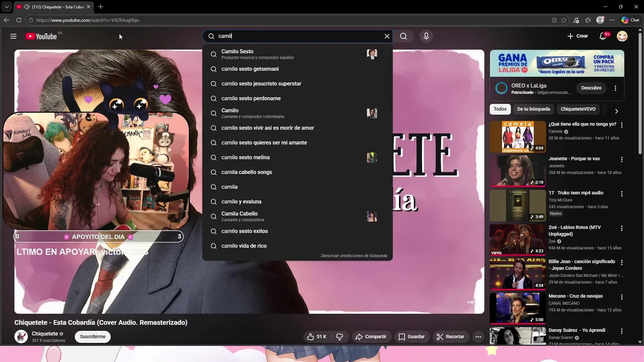Choose suggestion camilo sesto exitos
The width and height of the screenshot is (644, 362).
pyautogui.click(x=297, y=231)
